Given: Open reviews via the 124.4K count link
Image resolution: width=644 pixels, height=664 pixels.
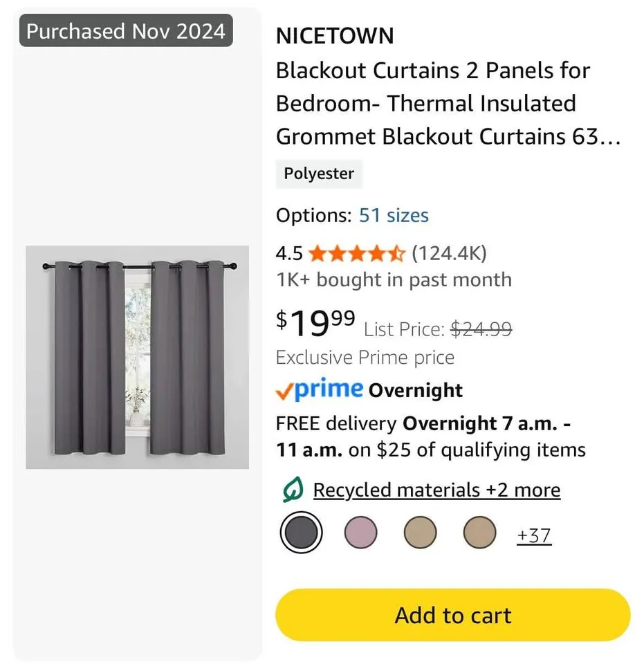Looking at the screenshot, I should point(448,253).
